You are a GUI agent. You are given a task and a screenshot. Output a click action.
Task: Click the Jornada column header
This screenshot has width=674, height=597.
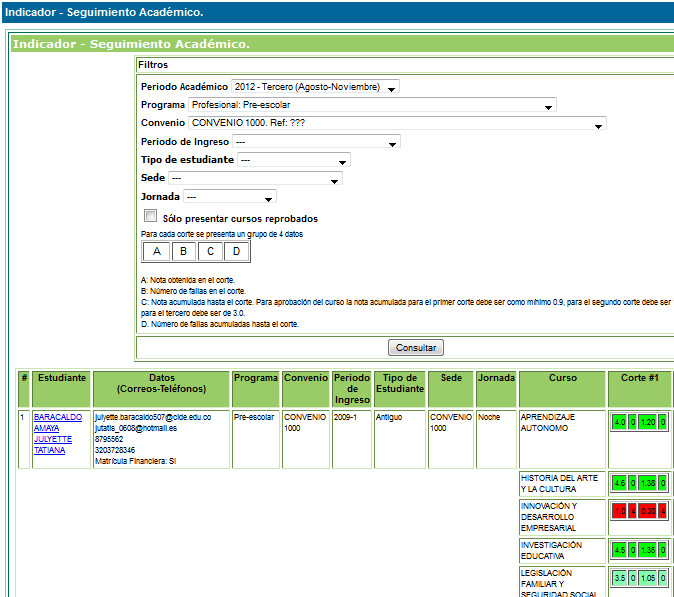(496, 389)
